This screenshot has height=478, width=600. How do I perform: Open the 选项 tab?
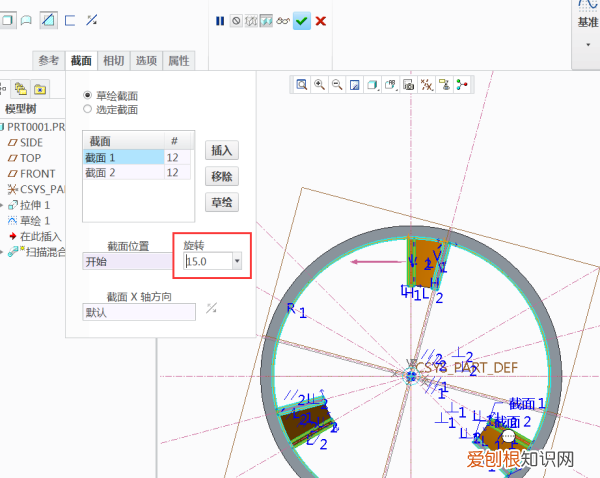[x=146, y=60]
